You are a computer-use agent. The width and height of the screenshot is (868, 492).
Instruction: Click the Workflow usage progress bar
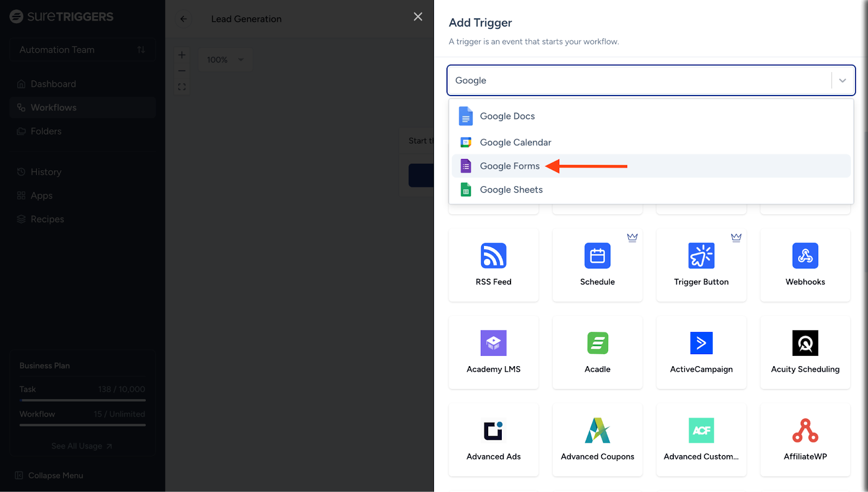(x=82, y=425)
